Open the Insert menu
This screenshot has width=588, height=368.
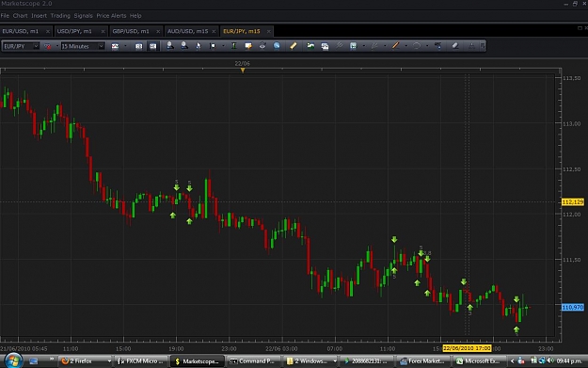point(39,15)
